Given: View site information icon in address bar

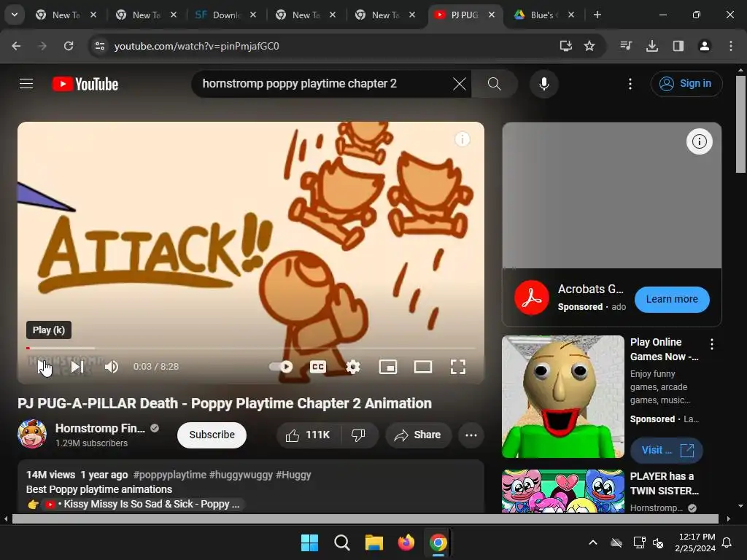Looking at the screenshot, I should pyautogui.click(x=99, y=46).
